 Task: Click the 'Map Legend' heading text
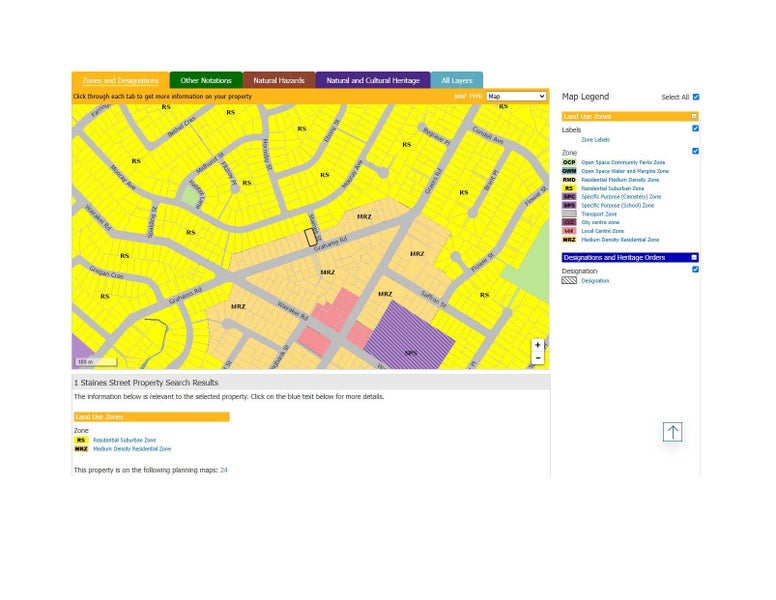pyautogui.click(x=585, y=97)
